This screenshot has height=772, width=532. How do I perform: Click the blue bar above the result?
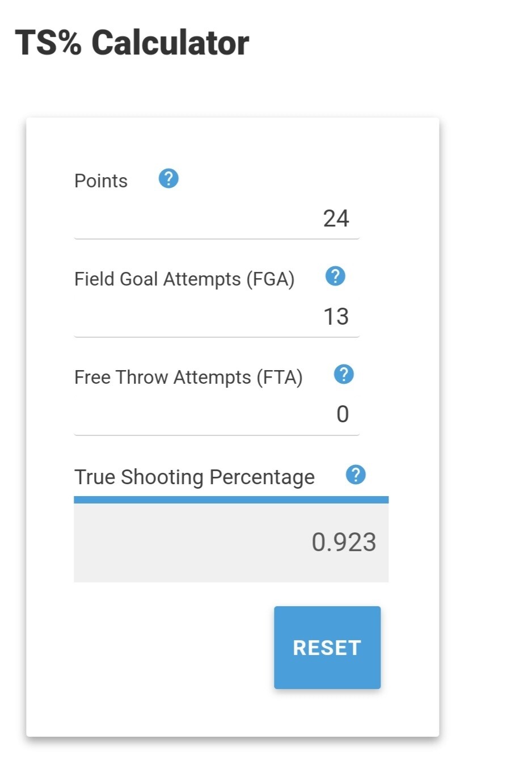click(231, 500)
